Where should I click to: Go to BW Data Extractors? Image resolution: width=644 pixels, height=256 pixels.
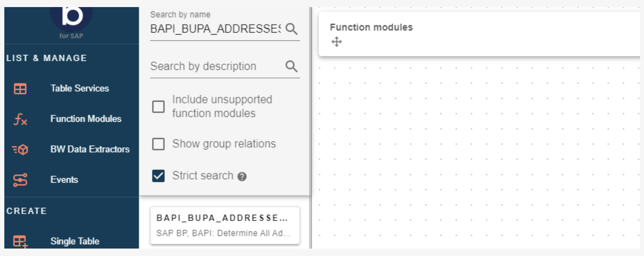point(90,149)
